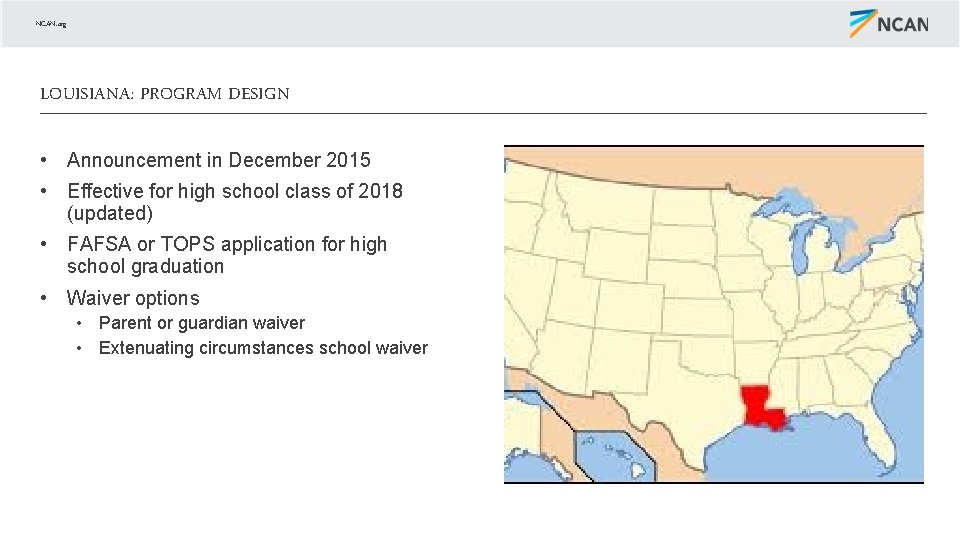Click the 'Waiver options' bullet

[x=133, y=298]
